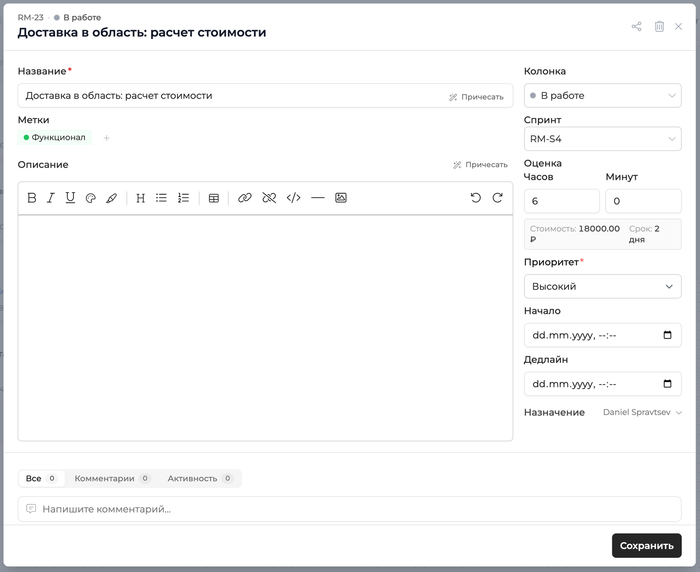Focus the Название input field
700x572 pixels.
click(x=265, y=96)
